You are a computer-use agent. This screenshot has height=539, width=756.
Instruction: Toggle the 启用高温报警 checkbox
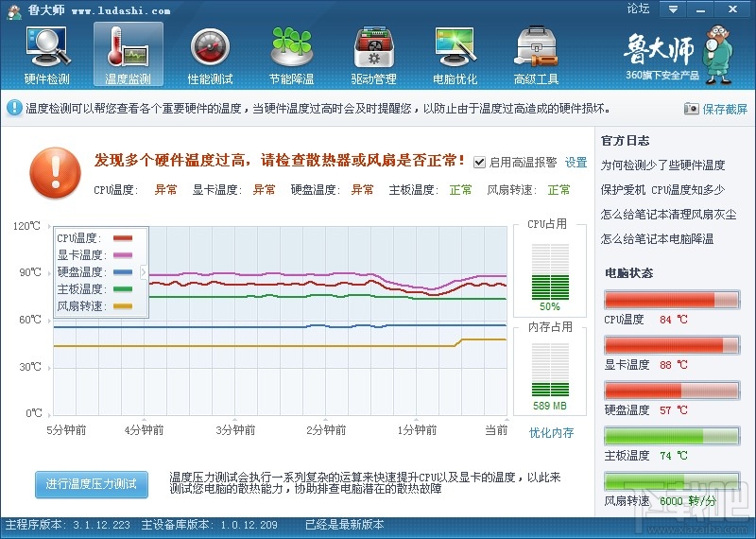click(479, 162)
